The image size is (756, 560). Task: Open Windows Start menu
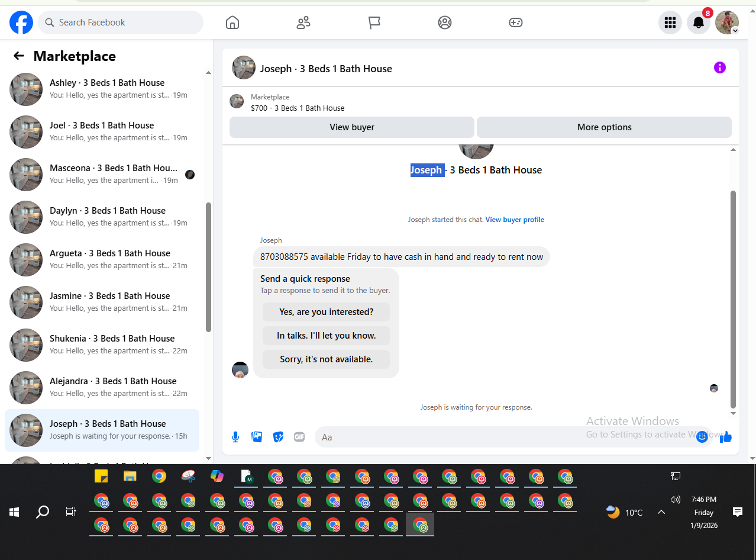point(14,512)
